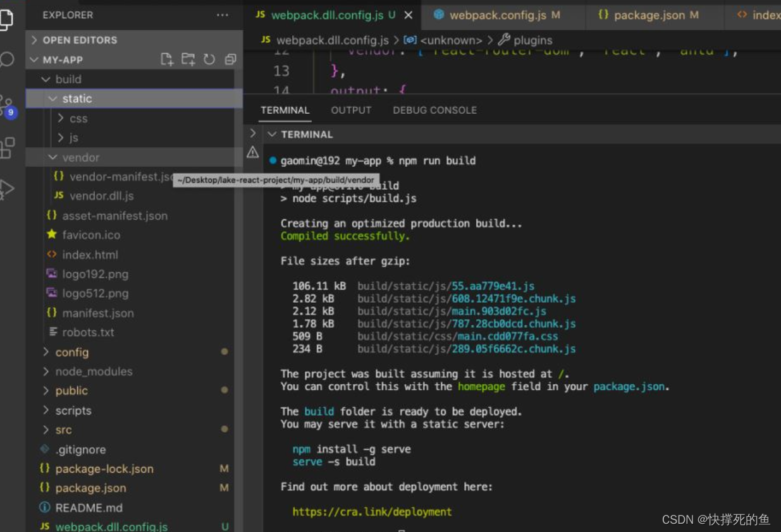Select the Search icon in the activity bar
This screenshot has width=781, height=532.
coord(9,61)
